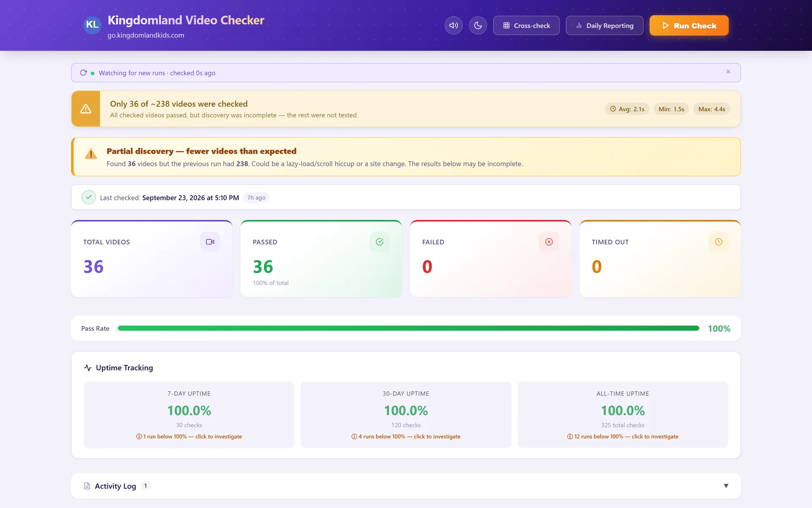Viewport: 812px width, 508px height.
Task: Click the pulse icon beside Uptime Tracking
Action: pyautogui.click(x=88, y=368)
